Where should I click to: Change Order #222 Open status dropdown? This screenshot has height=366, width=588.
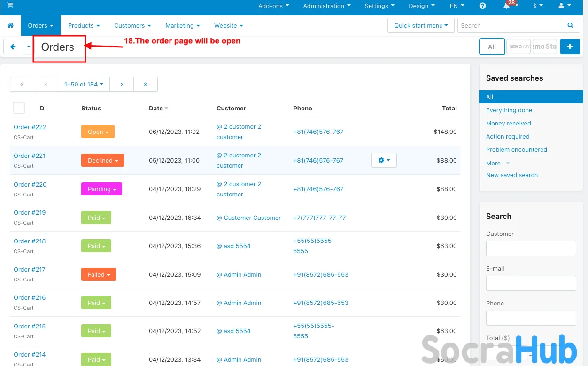pyautogui.click(x=98, y=132)
